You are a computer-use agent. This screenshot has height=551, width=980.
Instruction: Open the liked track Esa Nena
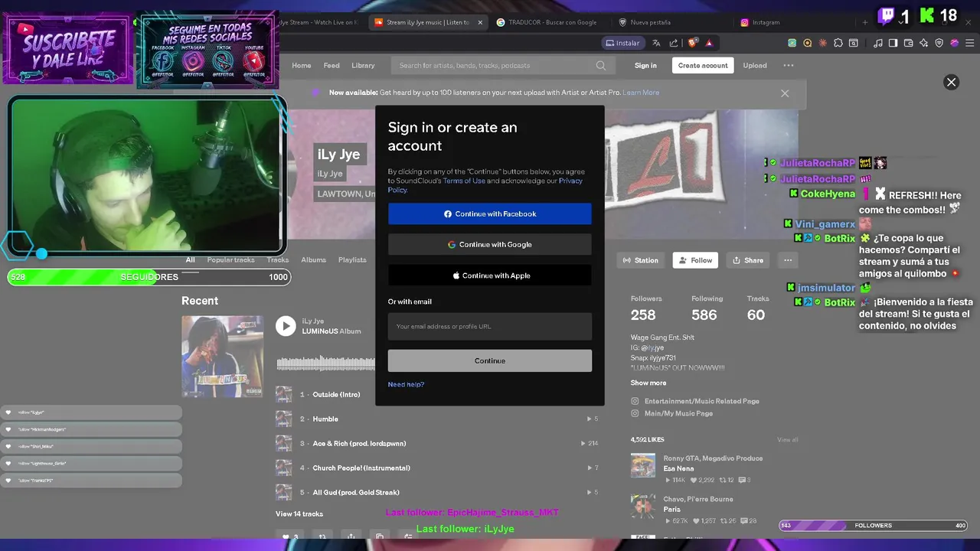(x=678, y=468)
